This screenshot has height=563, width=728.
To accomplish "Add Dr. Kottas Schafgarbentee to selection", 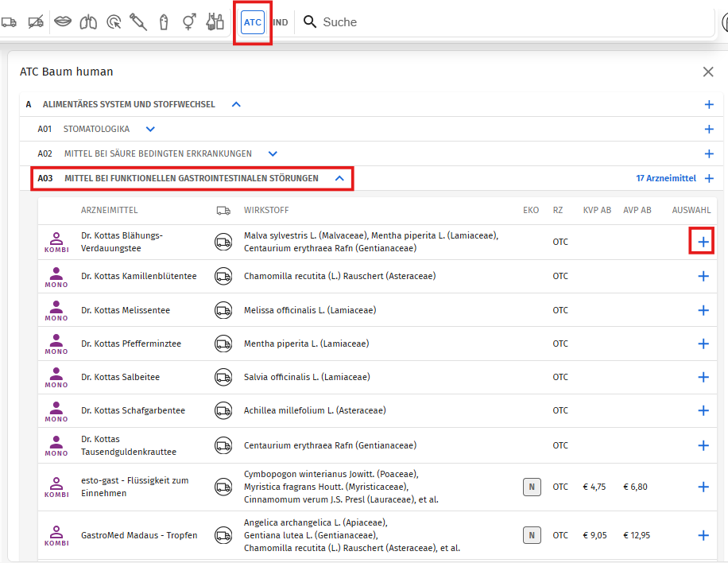I will [x=703, y=410].
